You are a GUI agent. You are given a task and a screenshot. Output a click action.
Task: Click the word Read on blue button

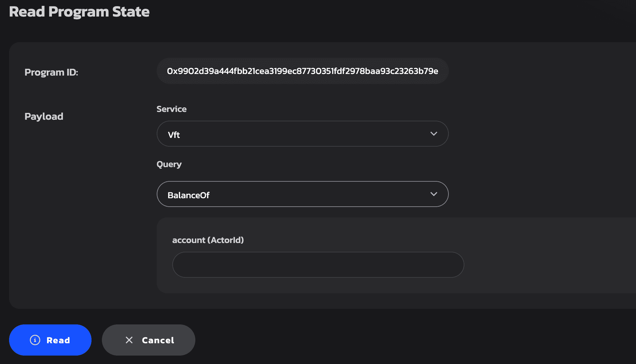pos(58,340)
